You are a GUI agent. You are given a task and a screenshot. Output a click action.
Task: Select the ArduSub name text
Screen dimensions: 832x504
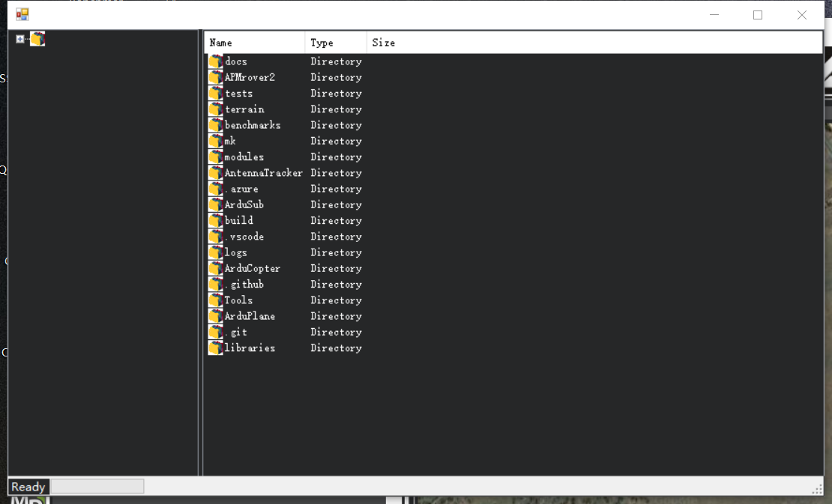(x=244, y=204)
